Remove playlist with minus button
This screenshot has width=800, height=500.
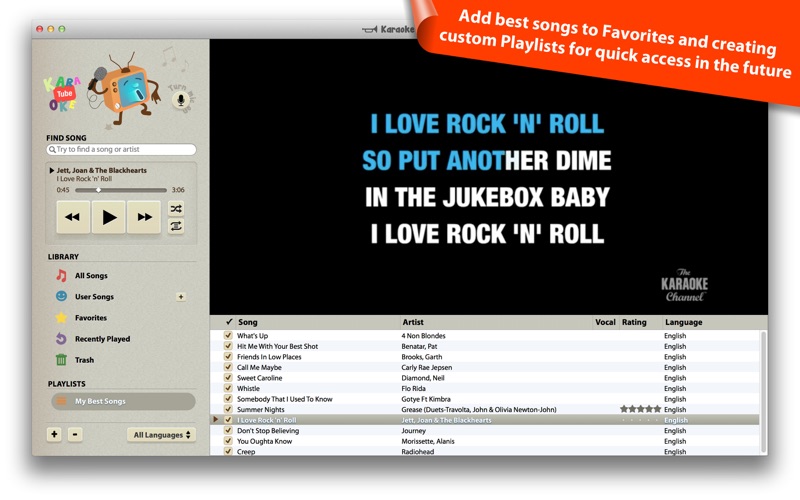pyautogui.click(x=75, y=434)
